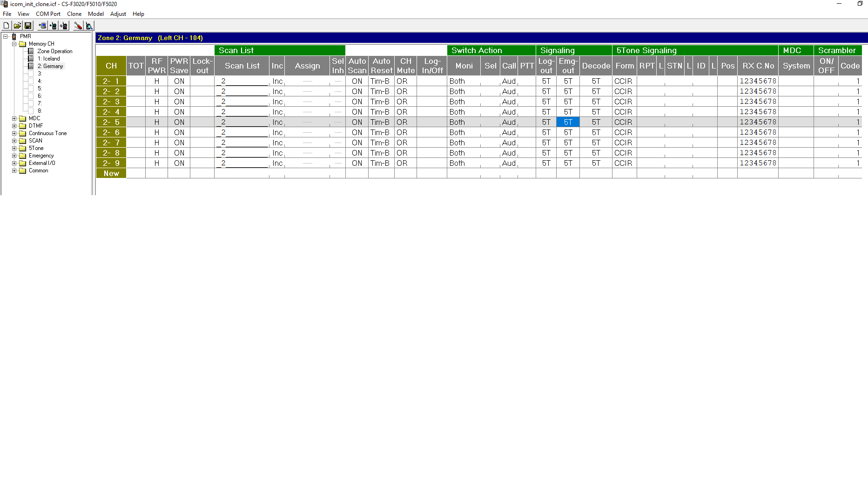Expand the MDC tree node
Image resolution: width=868 pixels, height=477 pixels.
[x=14, y=118]
